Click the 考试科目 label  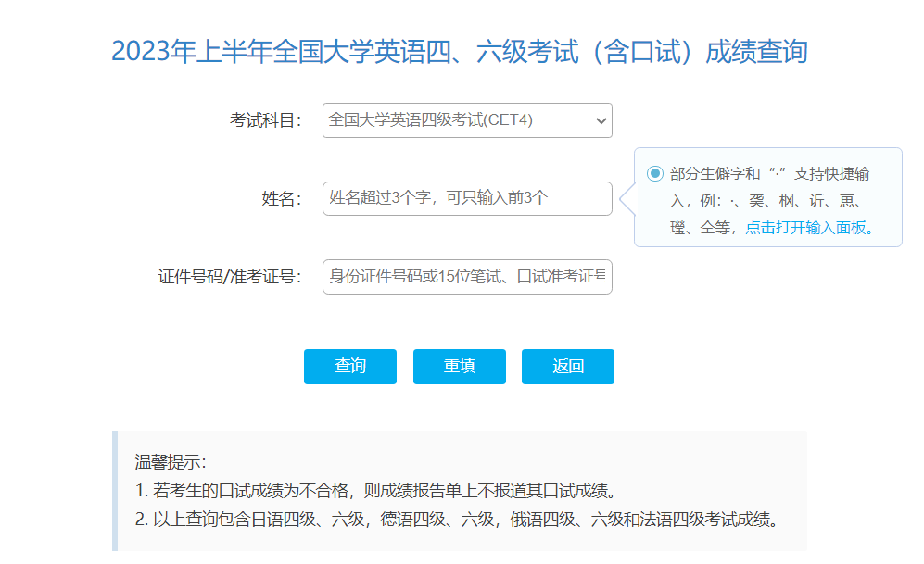(x=266, y=120)
